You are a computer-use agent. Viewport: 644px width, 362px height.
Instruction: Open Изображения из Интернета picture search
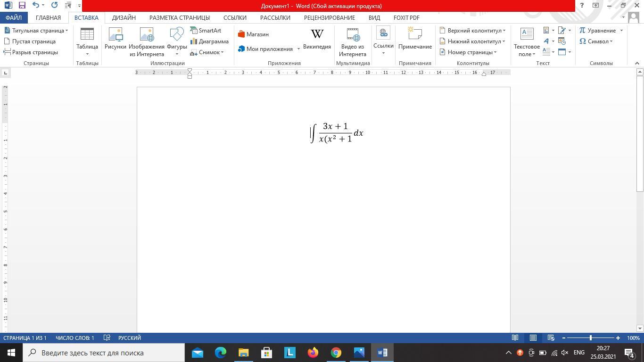pos(147,41)
